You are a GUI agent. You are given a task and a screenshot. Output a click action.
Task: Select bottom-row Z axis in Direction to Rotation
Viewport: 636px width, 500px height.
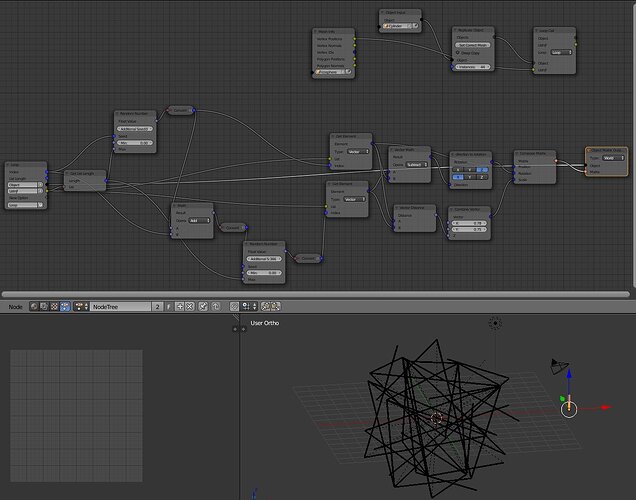coord(482,177)
